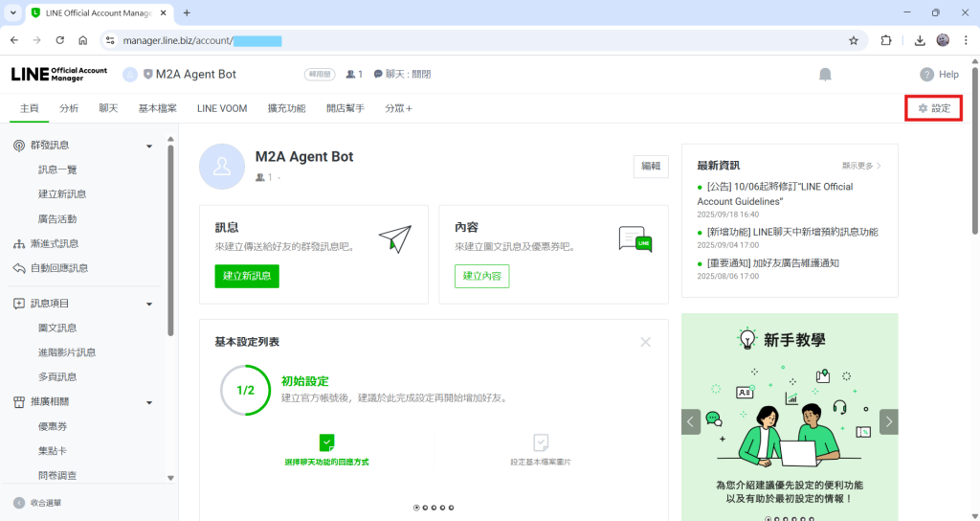Click the 推廣相關 store icon
The width and height of the screenshot is (980, 521).
(x=19, y=402)
